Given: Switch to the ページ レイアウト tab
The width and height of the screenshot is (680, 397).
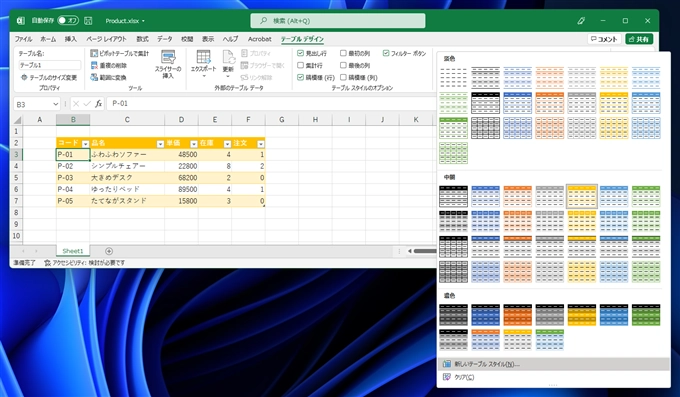Looking at the screenshot, I should 106,39.
